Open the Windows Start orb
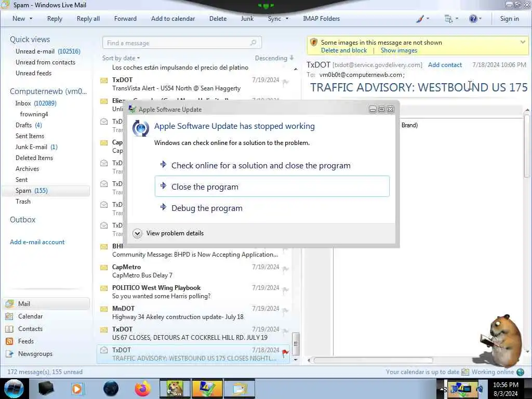 tap(14, 389)
